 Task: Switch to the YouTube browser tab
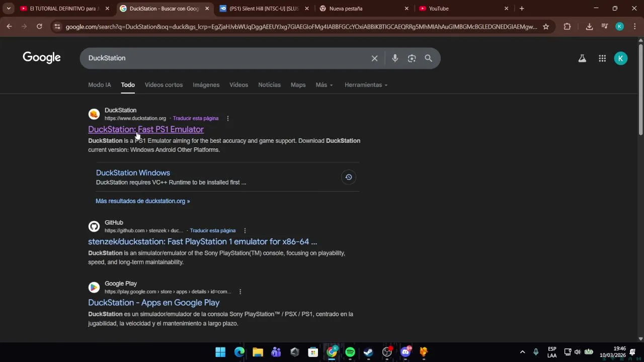pyautogui.click(x=464, y=9)
